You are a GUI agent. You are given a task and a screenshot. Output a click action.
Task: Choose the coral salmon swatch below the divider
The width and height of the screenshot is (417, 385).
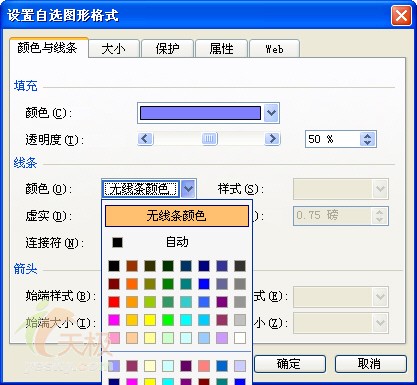point(204,366)
